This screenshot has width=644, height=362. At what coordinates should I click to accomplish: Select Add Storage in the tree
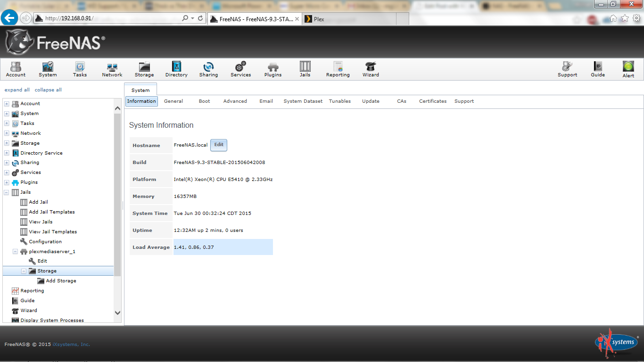tap(61, 281)
